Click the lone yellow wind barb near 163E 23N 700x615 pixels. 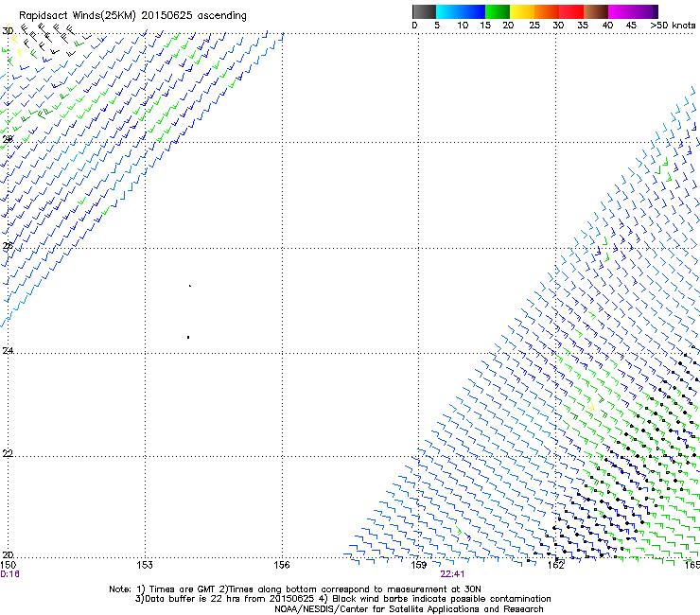(x=591, y=407)
